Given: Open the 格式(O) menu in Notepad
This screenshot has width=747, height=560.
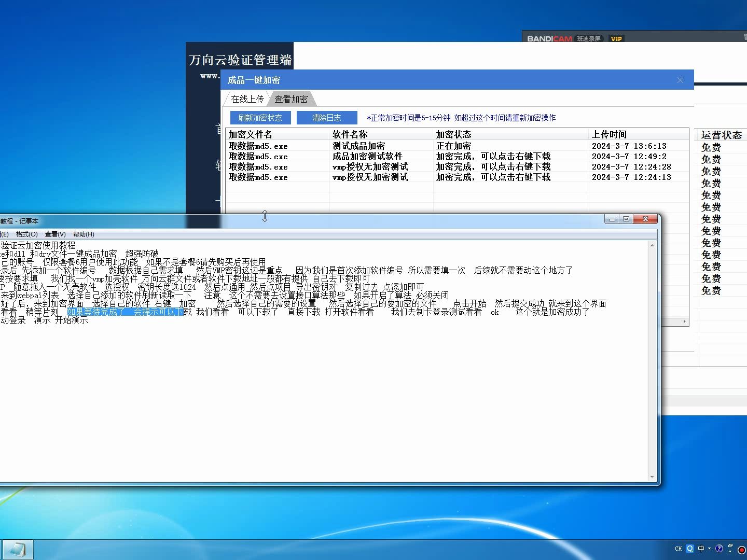Looking at the screenshot, I should click(26, 234).
